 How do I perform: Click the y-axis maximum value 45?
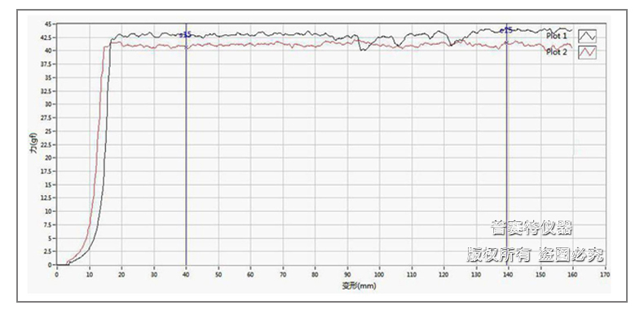point(48,24)
